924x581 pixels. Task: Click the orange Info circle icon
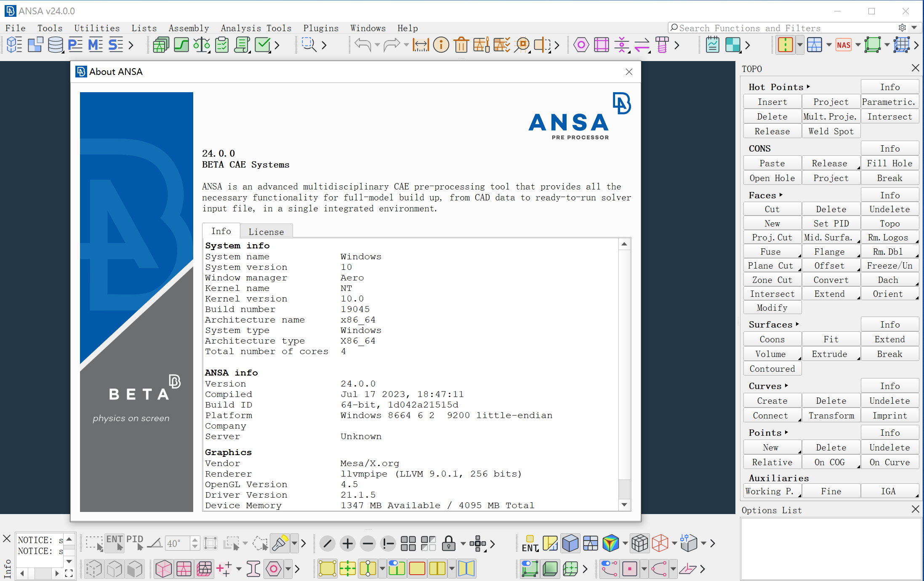pyautogui.click(x=441, y=45)
